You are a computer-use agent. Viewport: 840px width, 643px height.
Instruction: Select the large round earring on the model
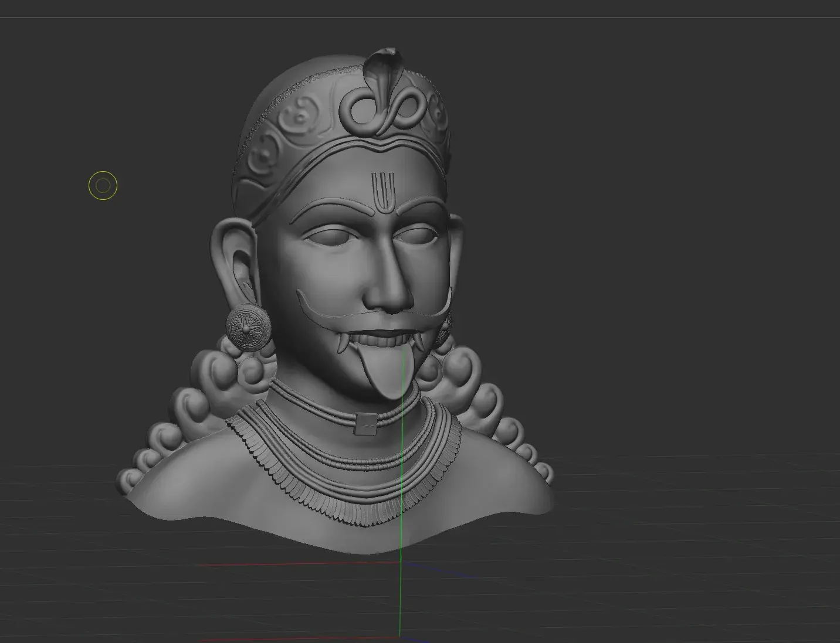249,329
